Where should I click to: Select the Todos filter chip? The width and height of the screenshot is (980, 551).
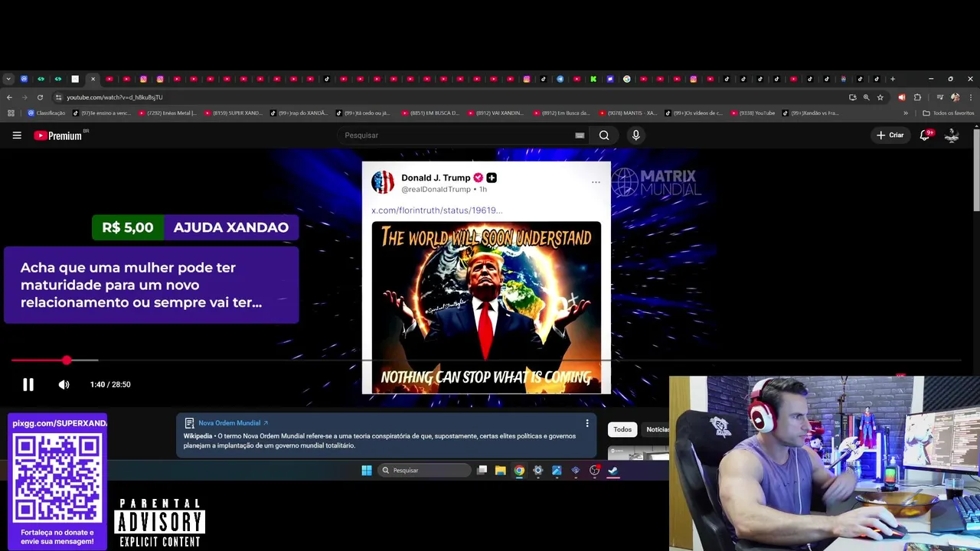coord(622,429)
